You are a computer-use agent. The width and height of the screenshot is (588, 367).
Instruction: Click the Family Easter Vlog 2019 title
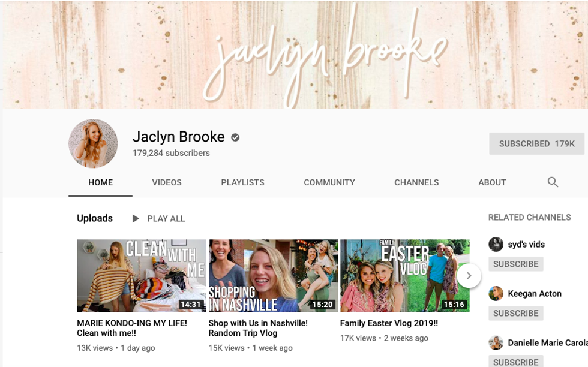pyautogui.click(x=389, y=323)
